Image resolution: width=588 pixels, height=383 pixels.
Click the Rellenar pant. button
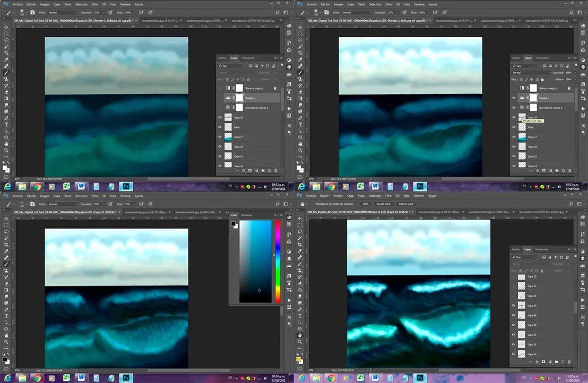(x=406, y=204)
